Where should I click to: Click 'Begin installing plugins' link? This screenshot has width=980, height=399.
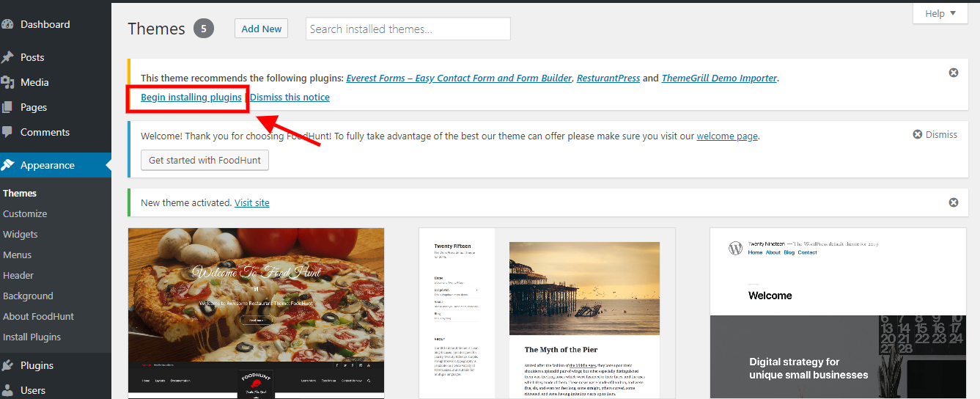[191, 97]
